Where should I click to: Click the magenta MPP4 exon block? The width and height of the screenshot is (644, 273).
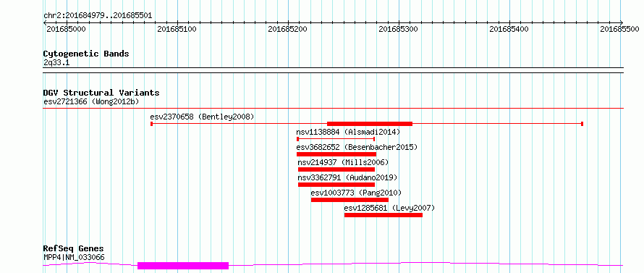[183, 266]
